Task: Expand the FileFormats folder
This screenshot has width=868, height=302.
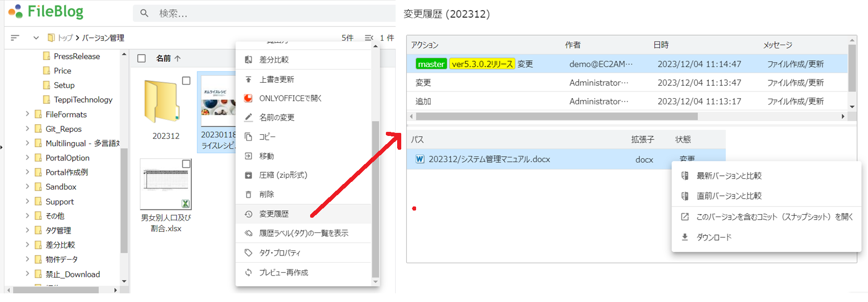Action: (28, 114)
